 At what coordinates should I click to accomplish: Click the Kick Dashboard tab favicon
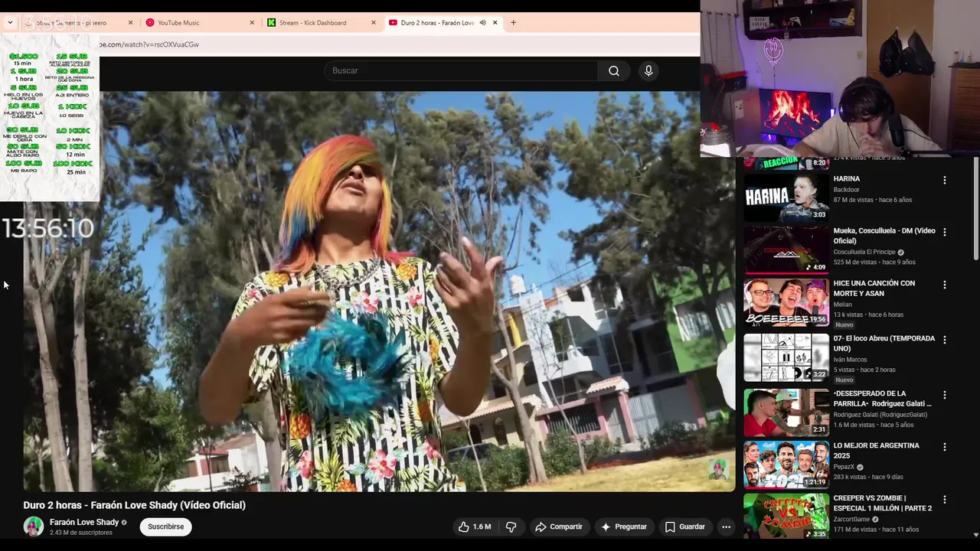pyautogui.click(x=272, y=23)
